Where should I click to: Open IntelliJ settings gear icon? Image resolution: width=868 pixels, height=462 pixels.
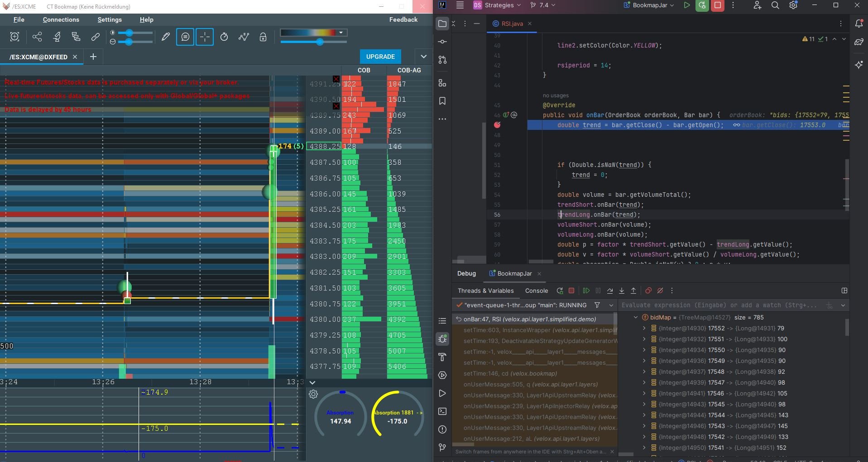coord(793,5)
